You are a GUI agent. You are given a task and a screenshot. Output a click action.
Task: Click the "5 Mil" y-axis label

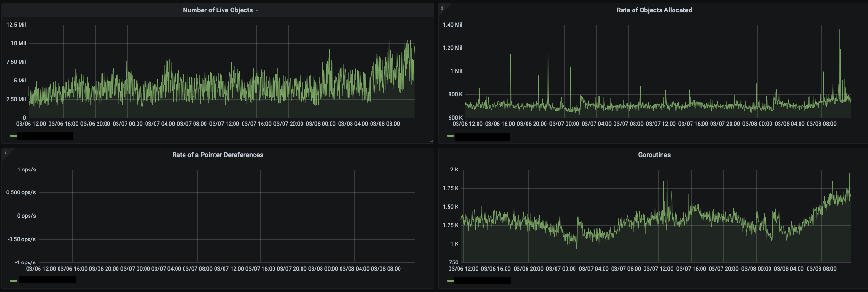point(20,81)
